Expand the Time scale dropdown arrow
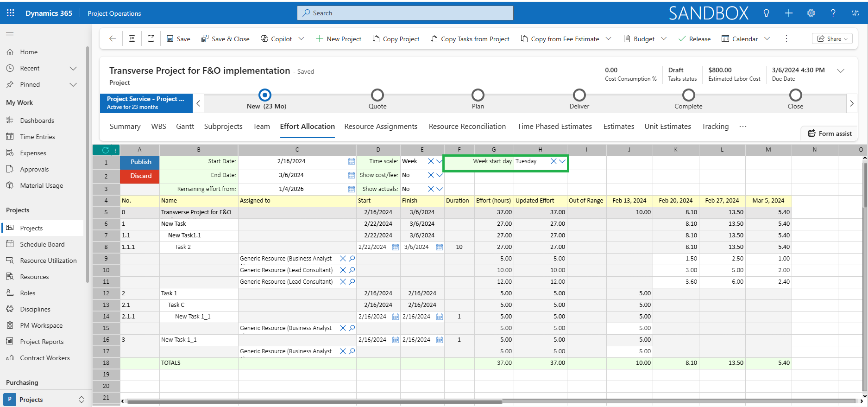This screenshot has width=868, height=407. pos(440,161)
